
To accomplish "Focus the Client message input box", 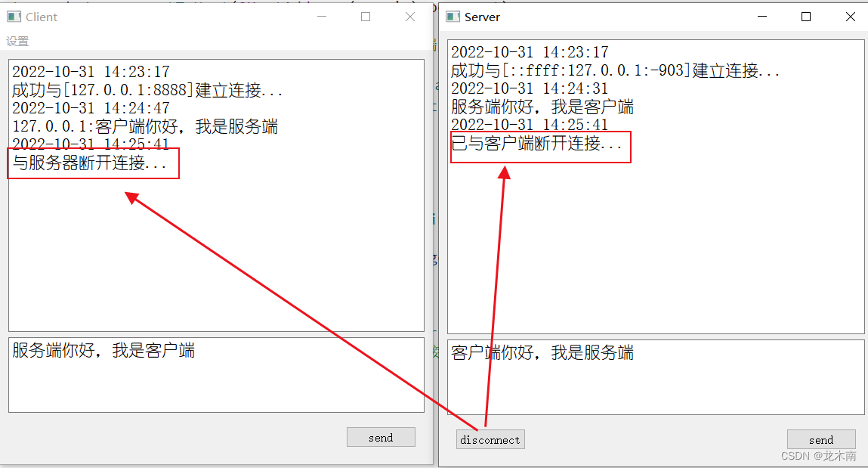I will pyautogui.click(x=217, y=375).
